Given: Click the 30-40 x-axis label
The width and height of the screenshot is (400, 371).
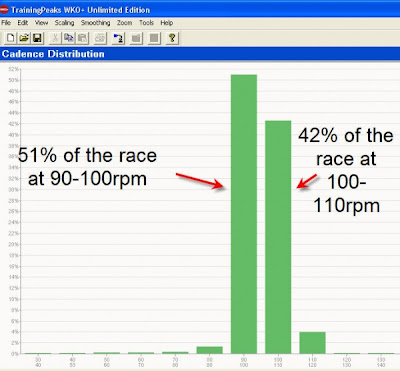Looking at the screenshot, I should coord(38,362).
